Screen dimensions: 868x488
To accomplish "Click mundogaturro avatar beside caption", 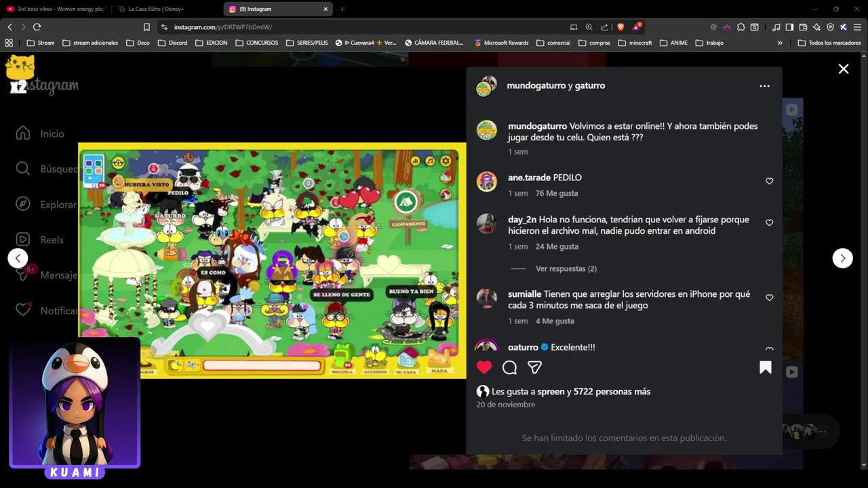I will [x=486, y=130].
